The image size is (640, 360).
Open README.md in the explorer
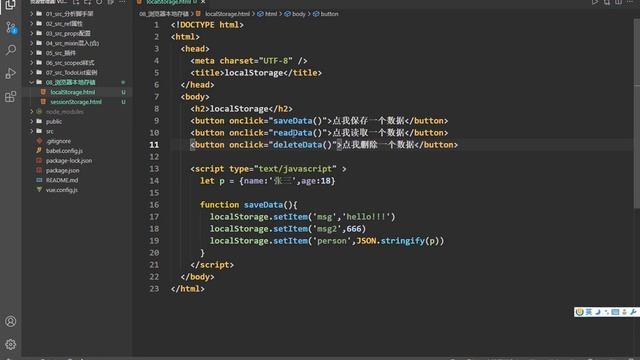(x=62, y=180)
